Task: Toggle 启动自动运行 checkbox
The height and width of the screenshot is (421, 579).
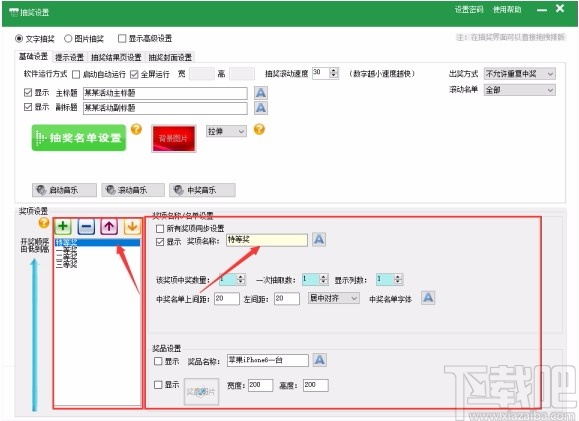Action: click(76, 75)
